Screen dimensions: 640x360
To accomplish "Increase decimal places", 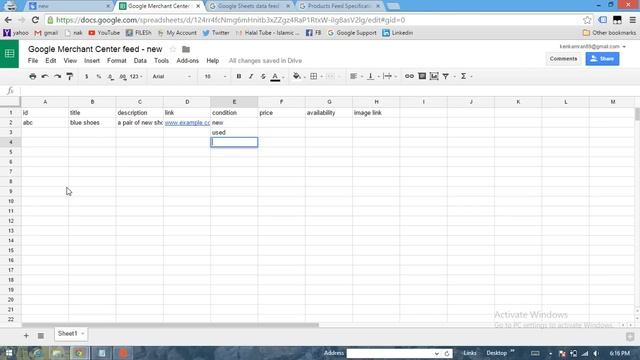I will (x=123, y=76).
